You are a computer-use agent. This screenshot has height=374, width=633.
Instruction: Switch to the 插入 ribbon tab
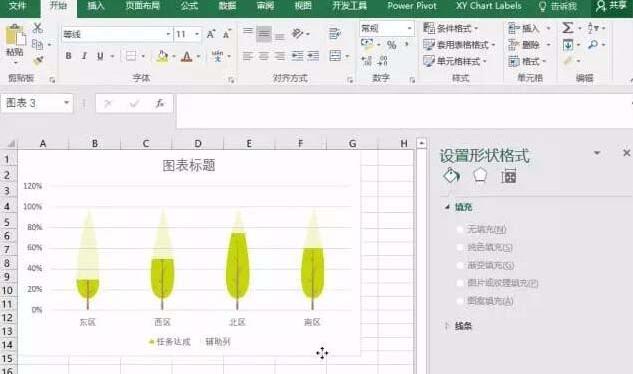pos(96,6)
